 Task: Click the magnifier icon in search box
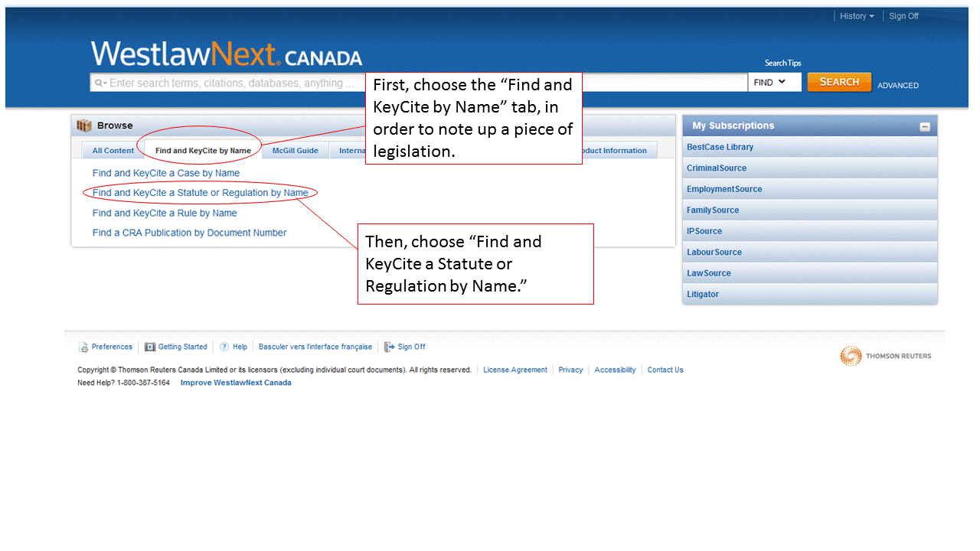(100, 83)
